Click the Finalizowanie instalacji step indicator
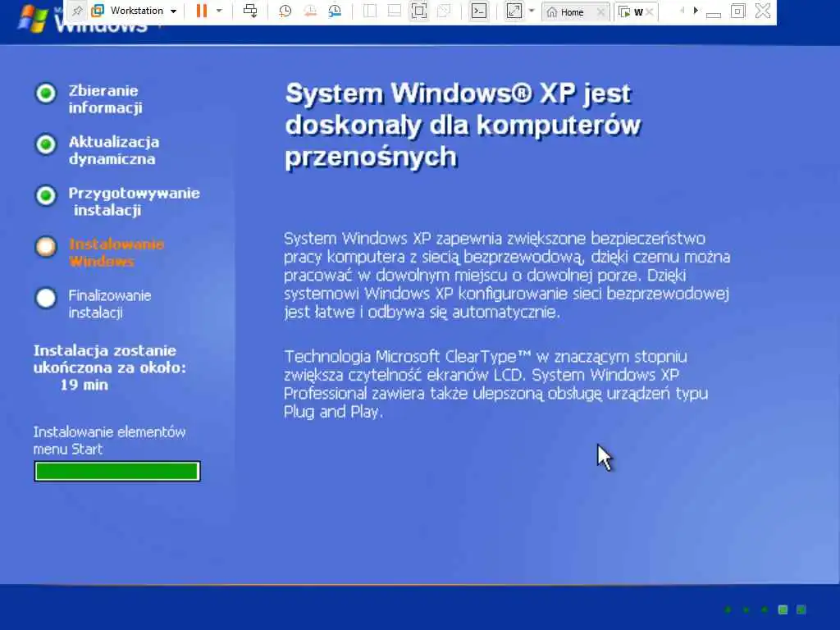The width and height of the screenshot is (840, 630). click(46, 299)
